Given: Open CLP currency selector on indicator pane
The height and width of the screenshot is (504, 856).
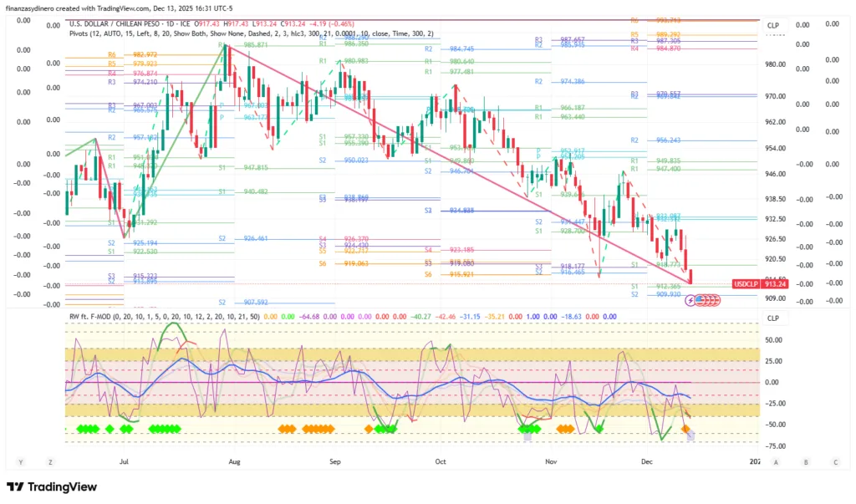Looking at the screenshot, I should tap(773, 318).
